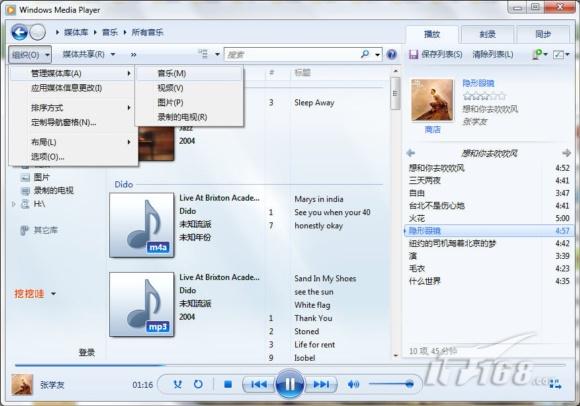Select 录制的电视 in navigation pane

pyautogui.click(x=54, y=190)
